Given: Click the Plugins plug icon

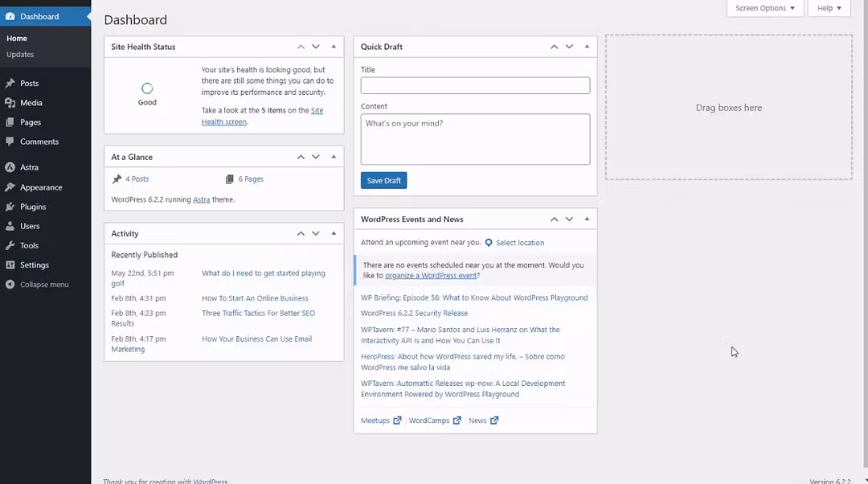Looking at the screenshot, I should click(x=10, y=207).
